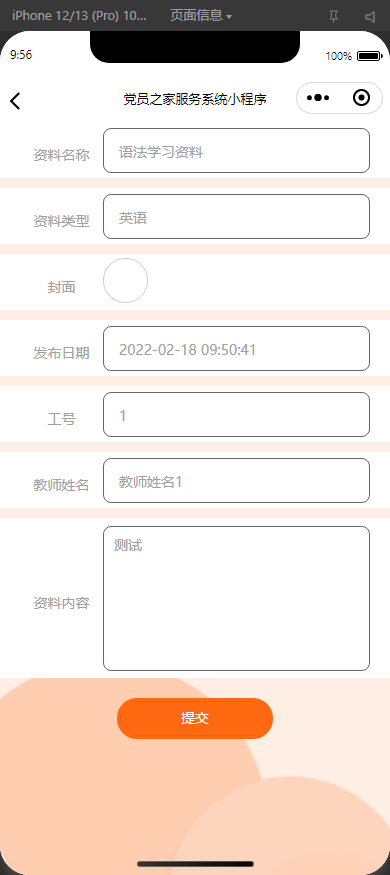390x875 pixels.
Task: Go back using the left arrow icon
Action: pos(15,101)
